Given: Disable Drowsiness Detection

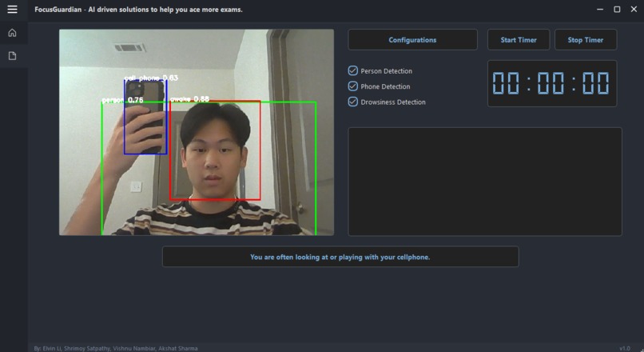Looking at the screenshot, I should point(353,102).
